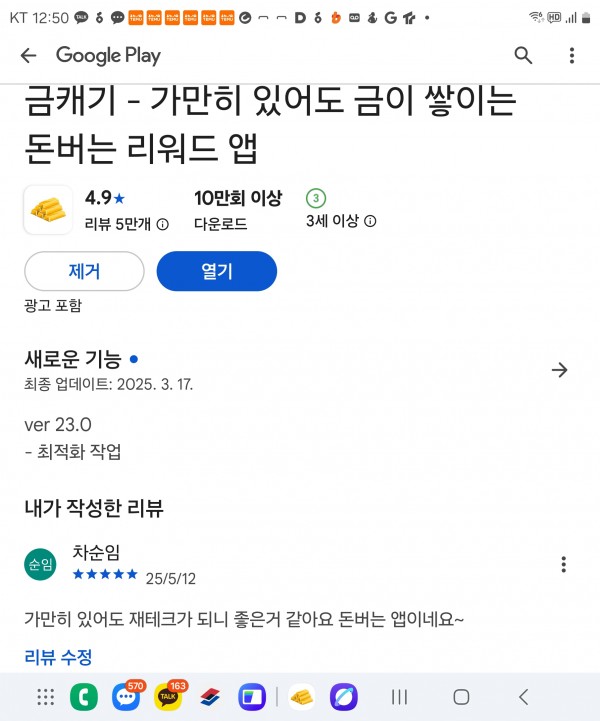Open the app drawer grid icon in taskbar
Viewport: 600px width, 721px height.
46,697
